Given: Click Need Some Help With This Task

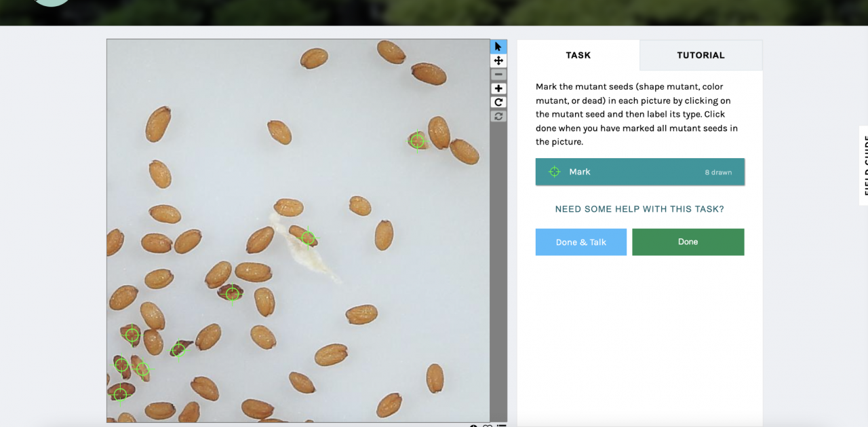Looking at the screenshot, I should pos(639,209).
